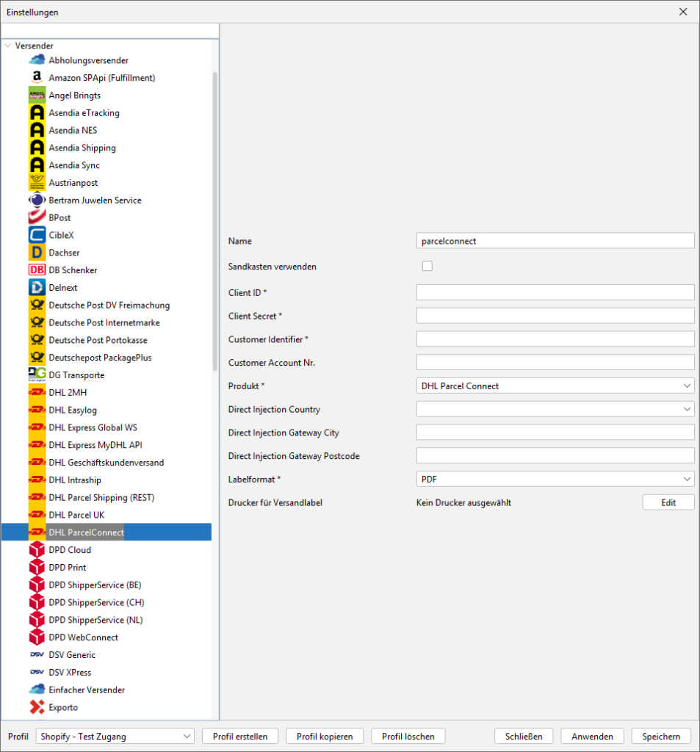Viewport: 700px width, 752px height.
Task: Click the Bertram Juwelen Service icon
Action: (x=37, y=200)
